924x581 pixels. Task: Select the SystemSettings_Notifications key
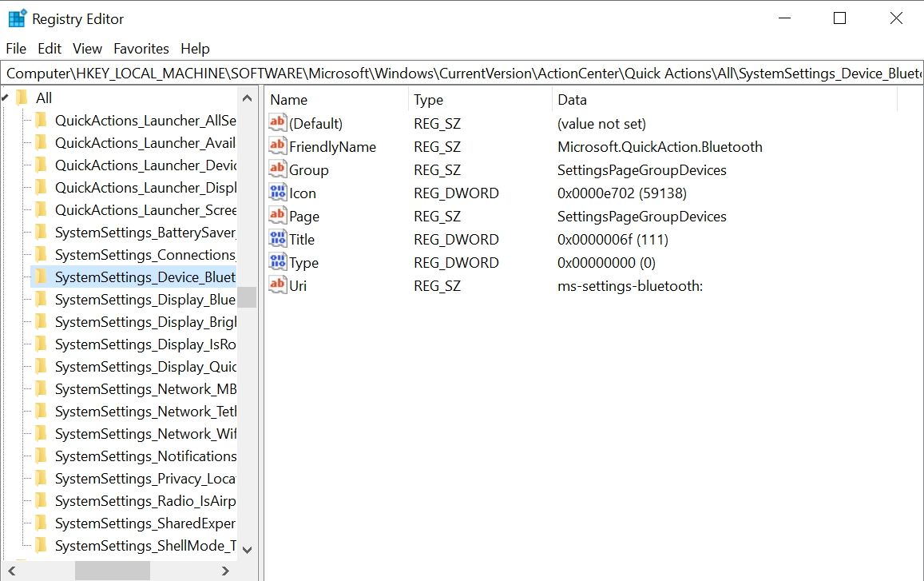145,456
